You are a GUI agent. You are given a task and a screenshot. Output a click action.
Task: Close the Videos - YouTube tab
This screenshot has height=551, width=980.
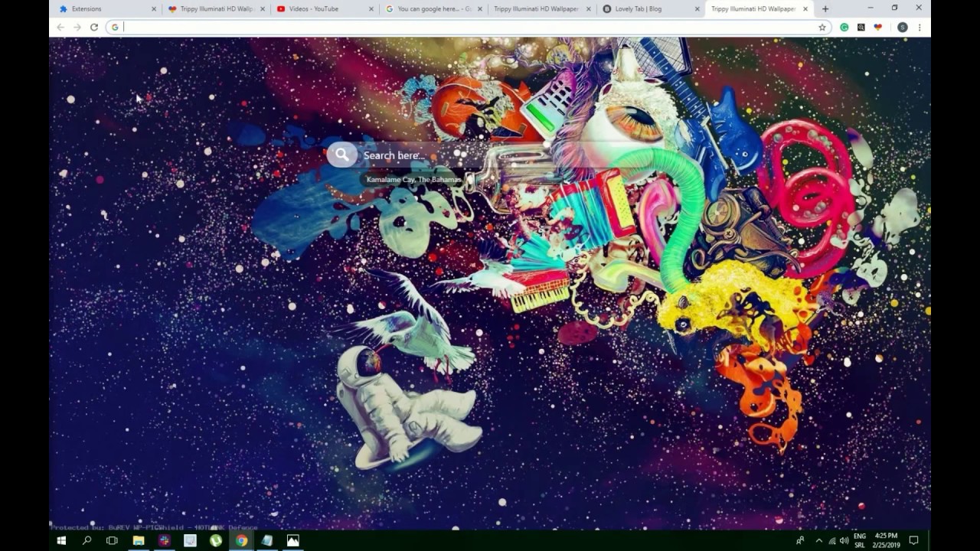[x=371, y=9]
